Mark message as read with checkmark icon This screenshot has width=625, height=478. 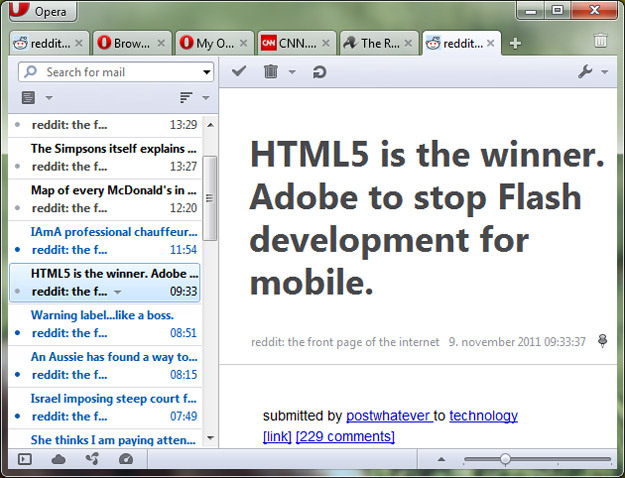click(238, 72)
